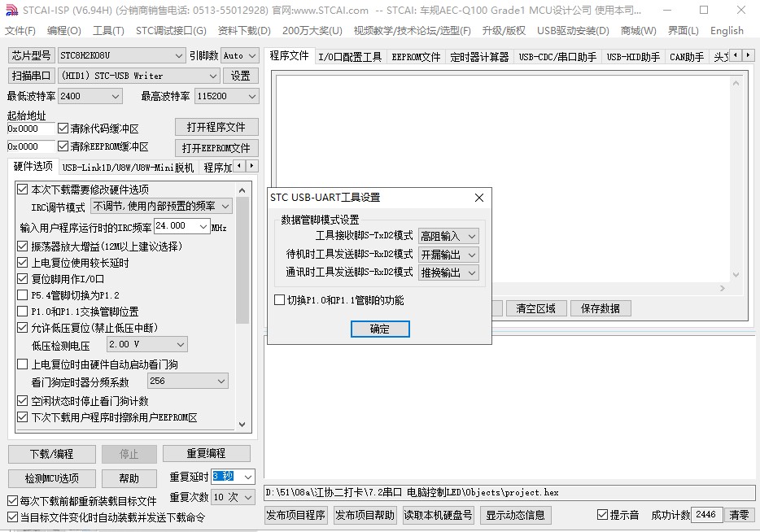The width and height of the screenshot is (760, 532).
Task: Click left arrow of top tab strip
Action: click(x=736, y=55)
